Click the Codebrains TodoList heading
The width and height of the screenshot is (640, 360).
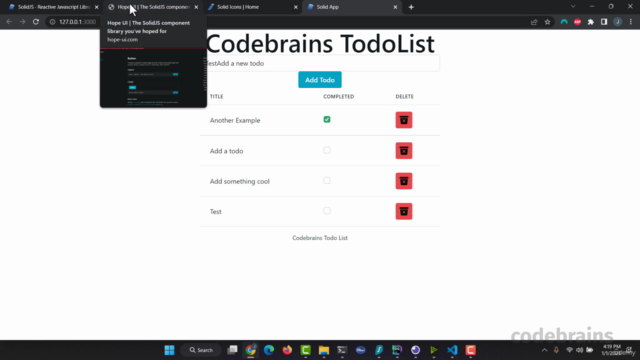pyautogui.click(x=320, y=44)
